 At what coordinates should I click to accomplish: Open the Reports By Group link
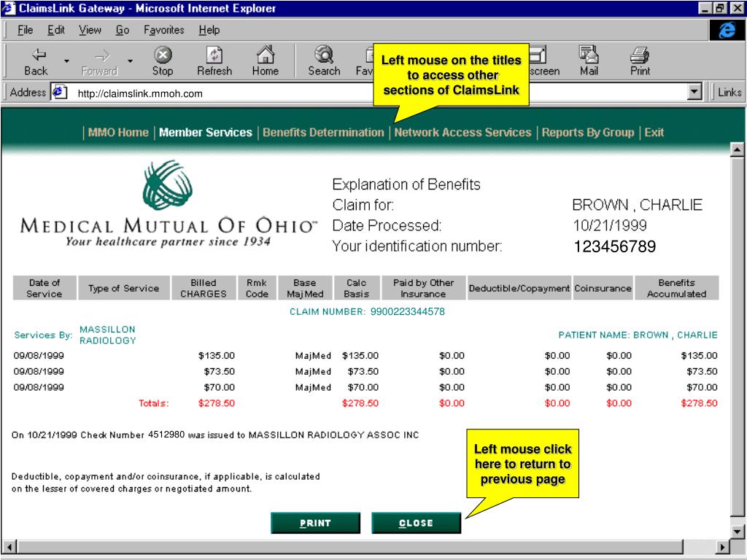click(588, 133)
